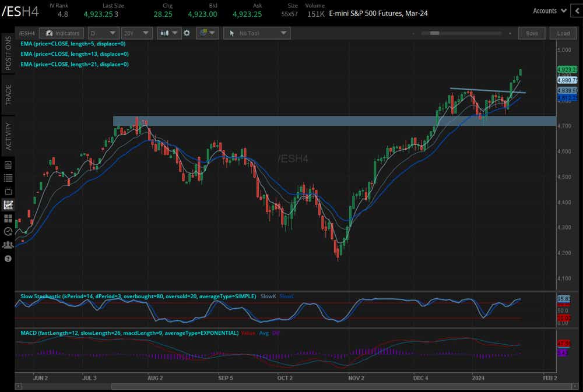Click the MACD study label
Viewport: 583px width, 392px height.
129,333
